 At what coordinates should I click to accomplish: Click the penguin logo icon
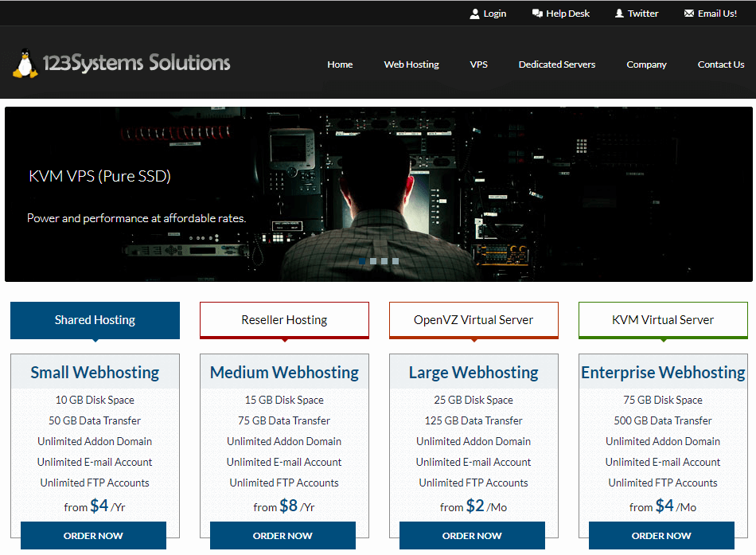point(25,64)
